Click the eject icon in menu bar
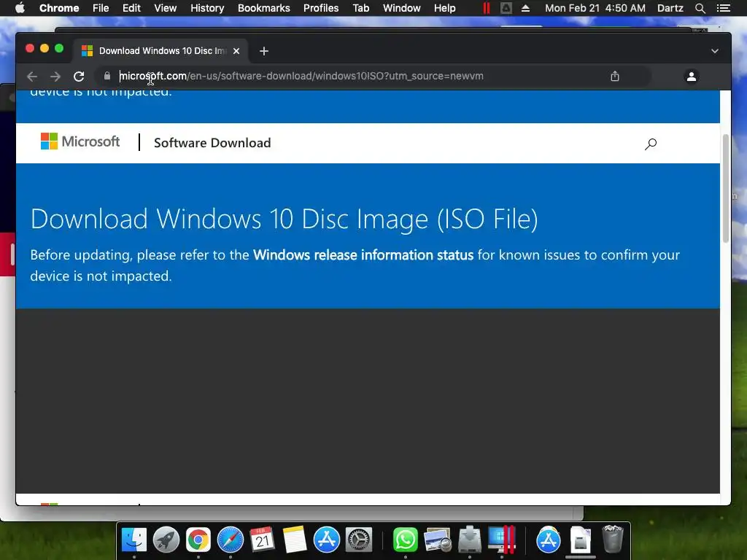The height and width of the screenshot is (560, 747). coord(525,8)
